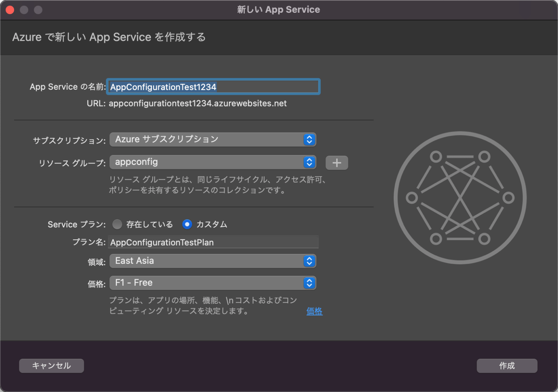Switch Service プラン to existing plan option
The height and width of the screenshot is (392, 558).
coord(117,224)
